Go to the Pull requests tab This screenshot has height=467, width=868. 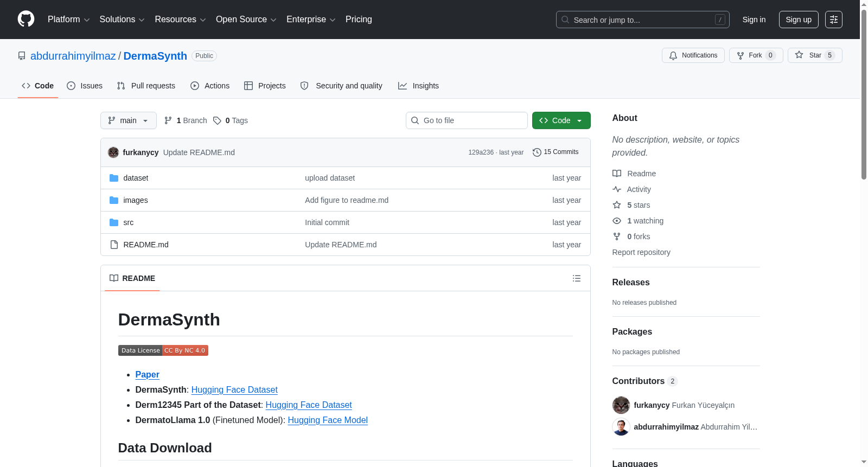click(146, 86)
